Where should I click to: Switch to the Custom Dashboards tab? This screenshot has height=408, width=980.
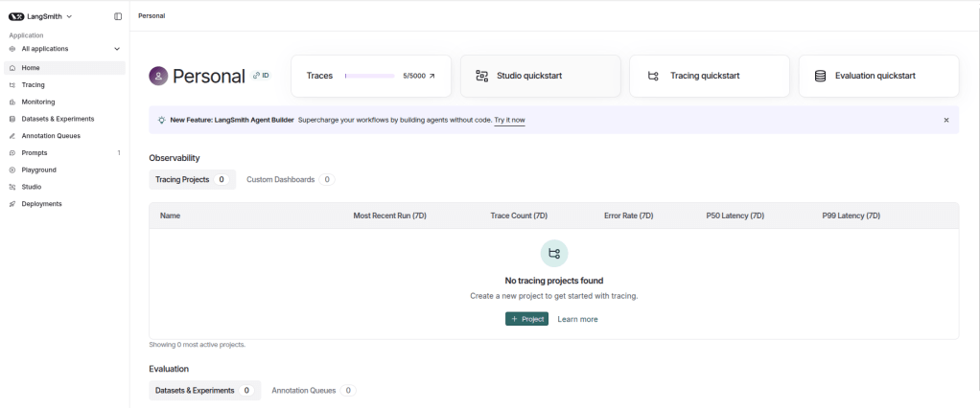point(290,179)
